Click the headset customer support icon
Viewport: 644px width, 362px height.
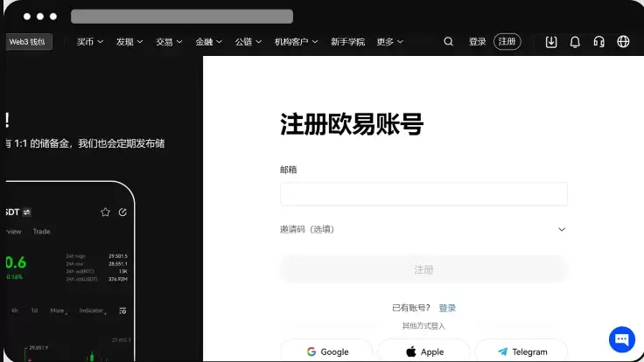(x=598, y=41)
